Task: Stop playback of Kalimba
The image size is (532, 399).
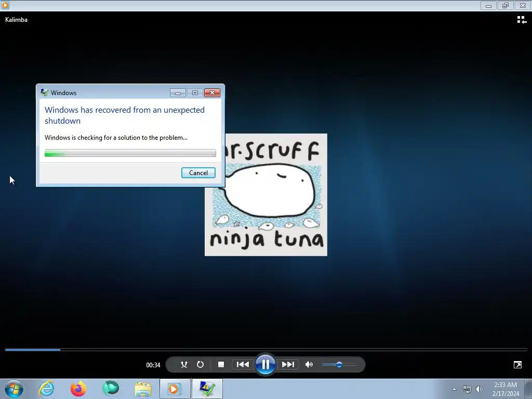Action: [x=221, y=364]
